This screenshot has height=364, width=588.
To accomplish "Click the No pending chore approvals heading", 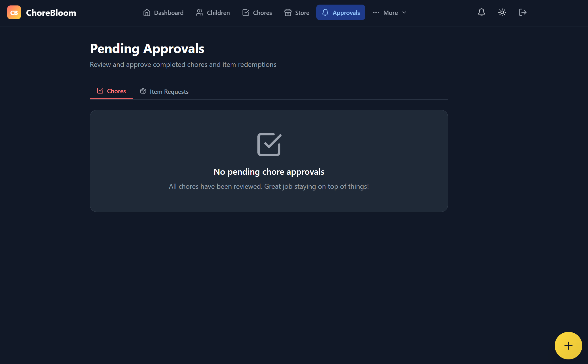I will pyautogui.click(x=269, y=172).
